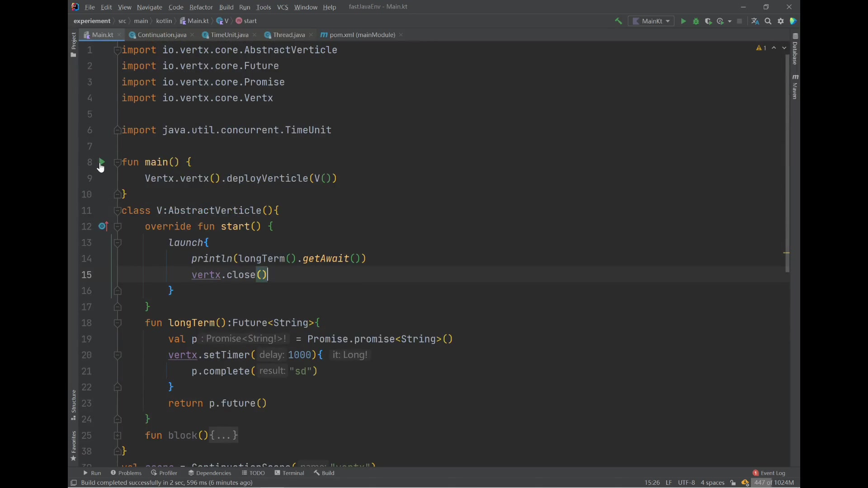Viewport: 868px width, 488px height.
Task: Click the editor vertical scrollbar thumb
Action: pos(787,163)
